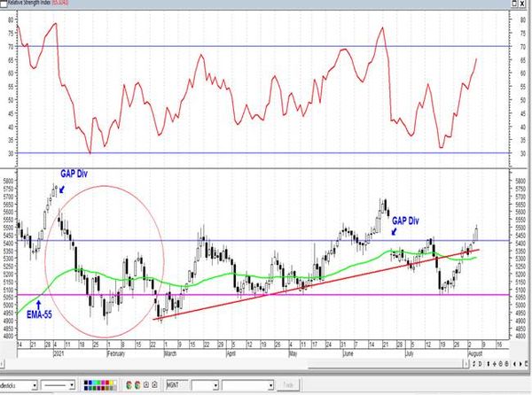Click the right black arrow chart navigation icon
This screenshot has width=532, height=395.
tap(520, 364)
